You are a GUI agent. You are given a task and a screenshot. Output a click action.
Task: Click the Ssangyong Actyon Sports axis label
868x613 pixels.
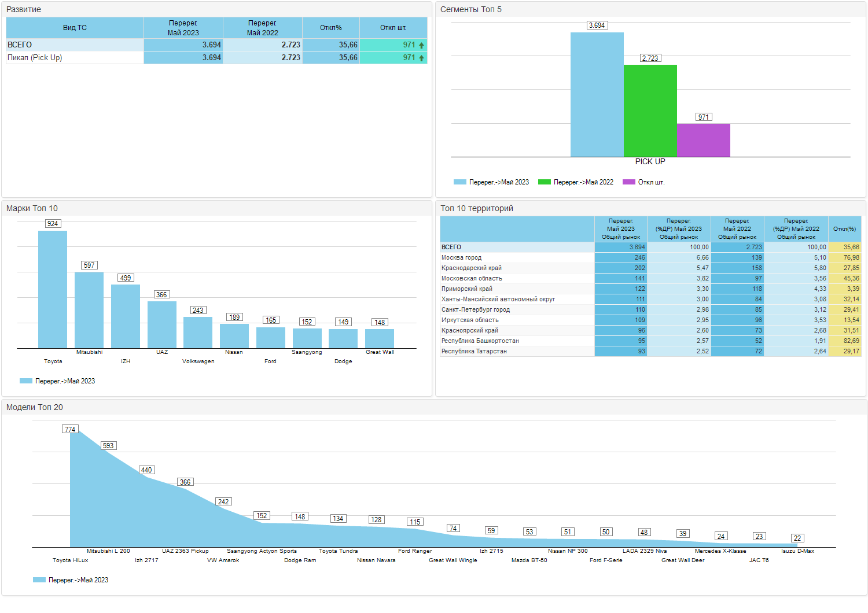(x=262, y=551)
